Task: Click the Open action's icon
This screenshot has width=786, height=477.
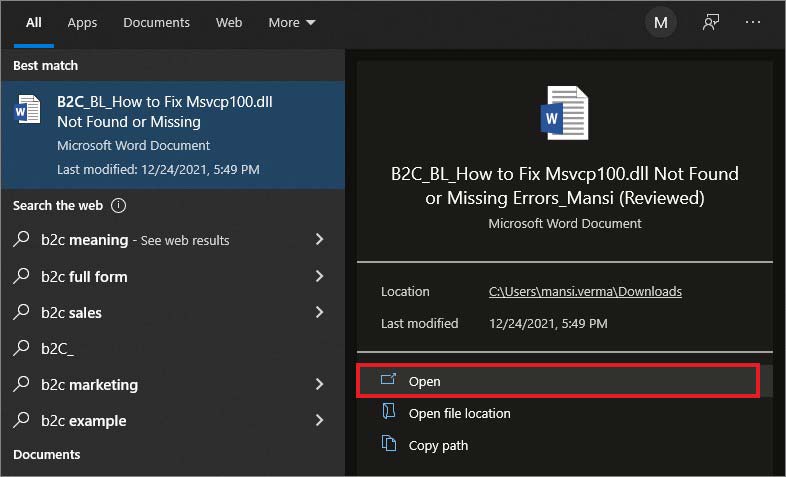Action: pyautogui.click(x=388, y=379)
